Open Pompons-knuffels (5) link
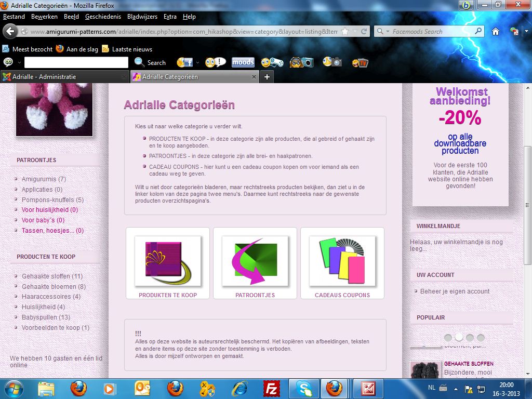This screenshot has height=399, width=532. point(52,200)
